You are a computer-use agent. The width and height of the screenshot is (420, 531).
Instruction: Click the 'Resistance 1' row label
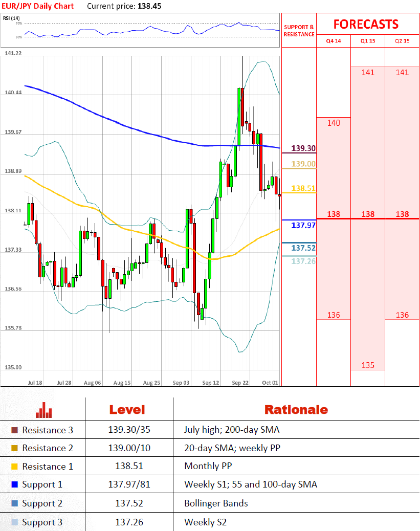48,467
